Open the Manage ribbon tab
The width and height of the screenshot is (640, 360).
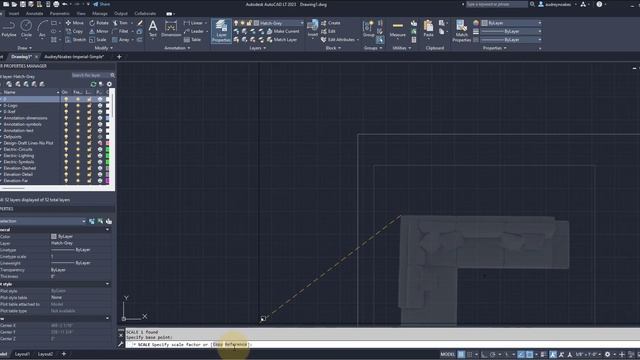(x=100, y=13)
